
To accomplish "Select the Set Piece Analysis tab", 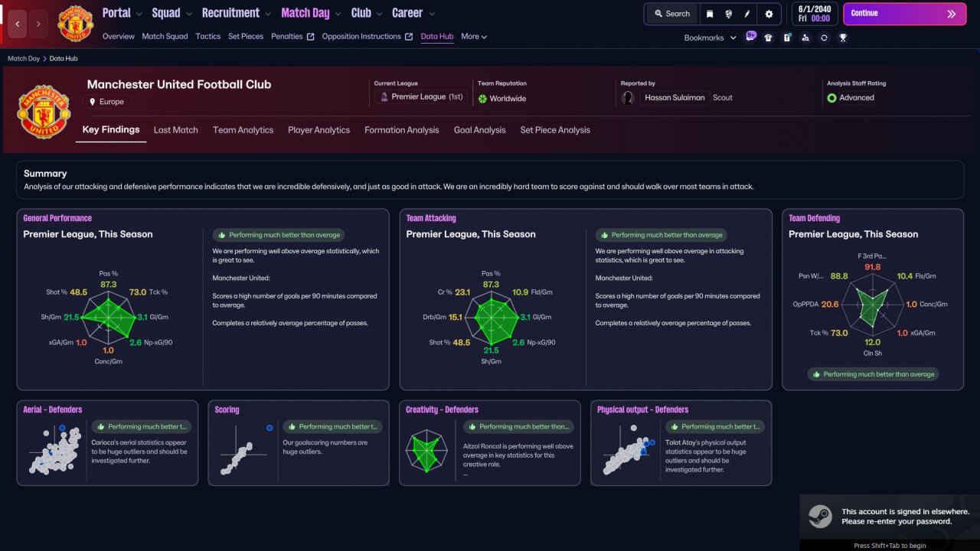I will pyautogui.click(x=555, y=130).
